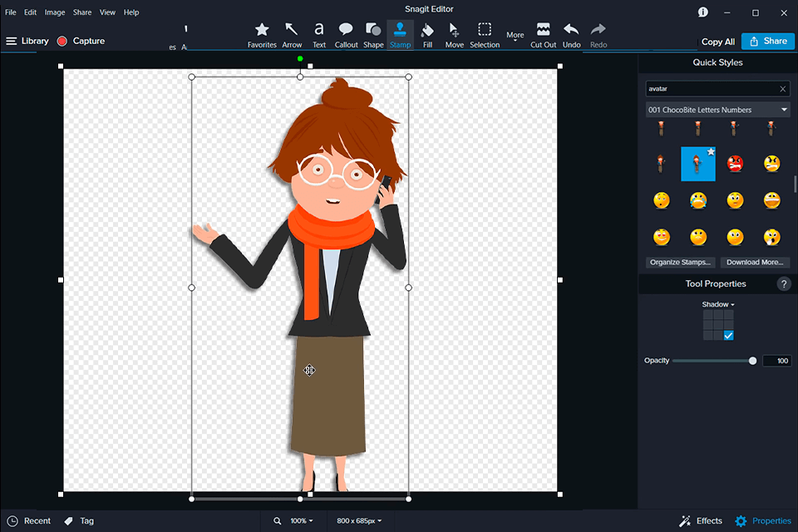Pick the crying face emoji stamp
798x532 pixels.
698,200
